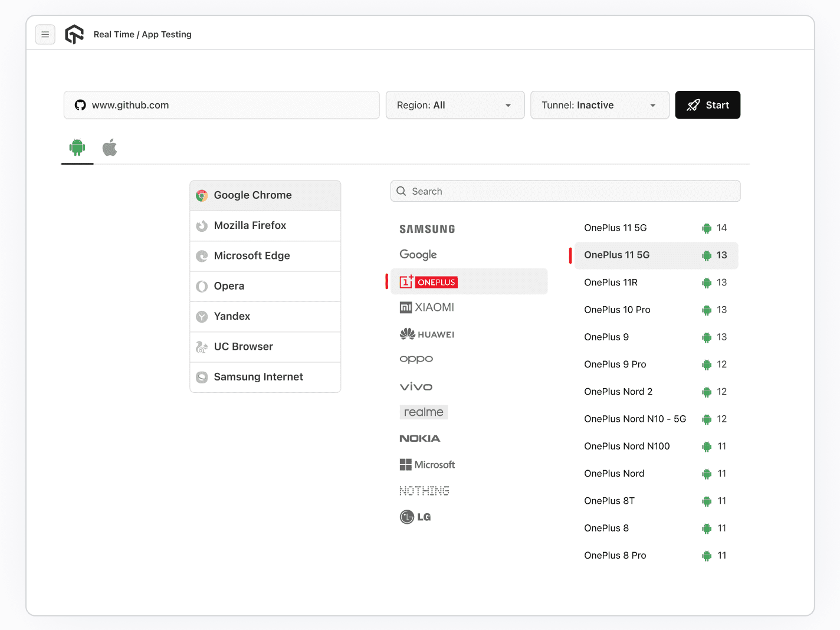Select Opera browser option
840x630 pixels.
point(265,286)
